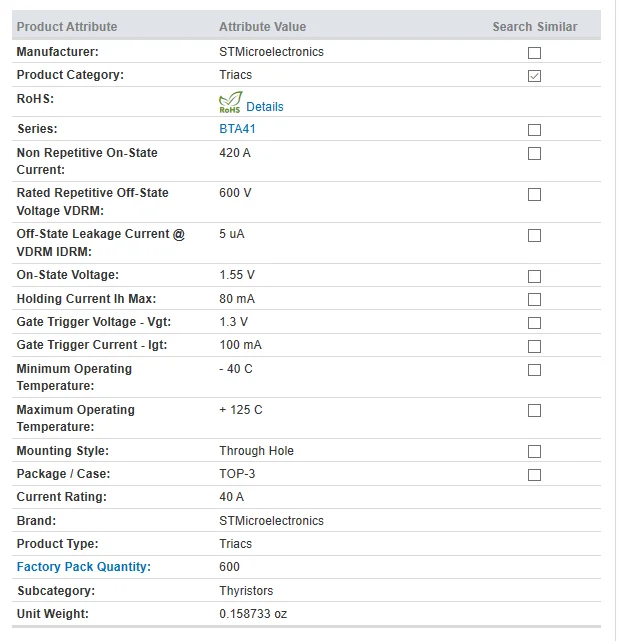Tick the Series BTA41 checkbox
This screenshot has height=641, width=619.
coord(534,130)
